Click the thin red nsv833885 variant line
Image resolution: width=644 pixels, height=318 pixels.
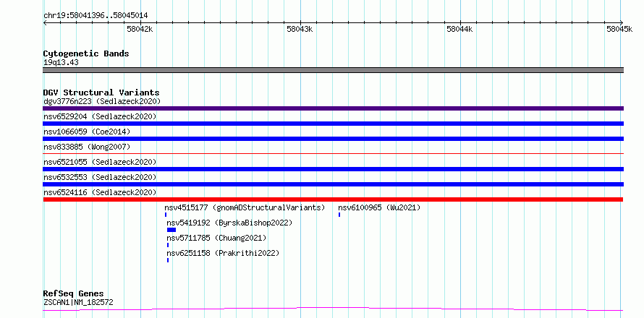[x=333, y=153]
